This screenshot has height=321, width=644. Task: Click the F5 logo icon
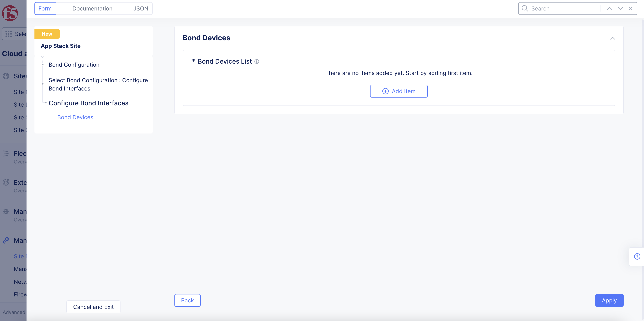pos(10,13)
